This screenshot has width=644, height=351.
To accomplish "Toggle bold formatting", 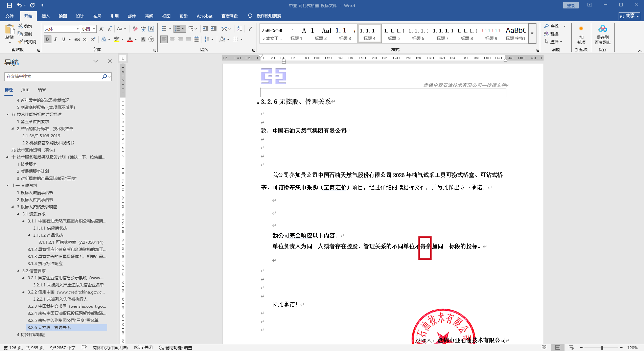I will pyautogui.click(x=47, y=39).
